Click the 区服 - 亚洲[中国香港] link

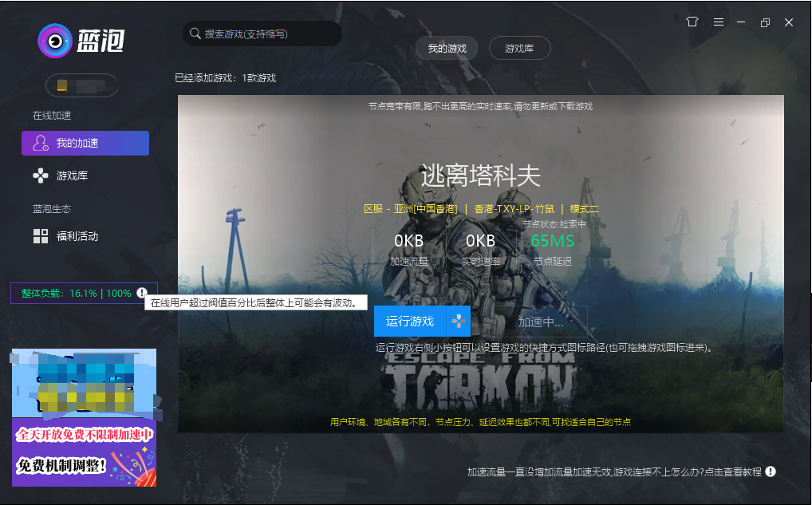coord(411,209)
